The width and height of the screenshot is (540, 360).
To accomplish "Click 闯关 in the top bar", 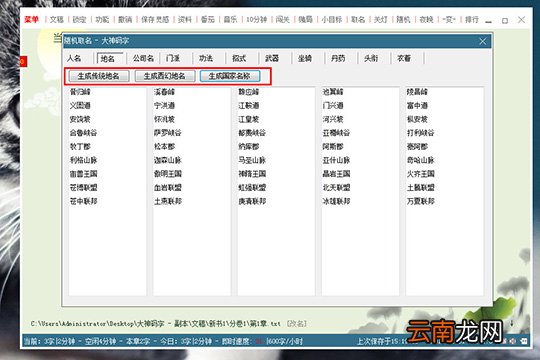I will pos(282,19).
